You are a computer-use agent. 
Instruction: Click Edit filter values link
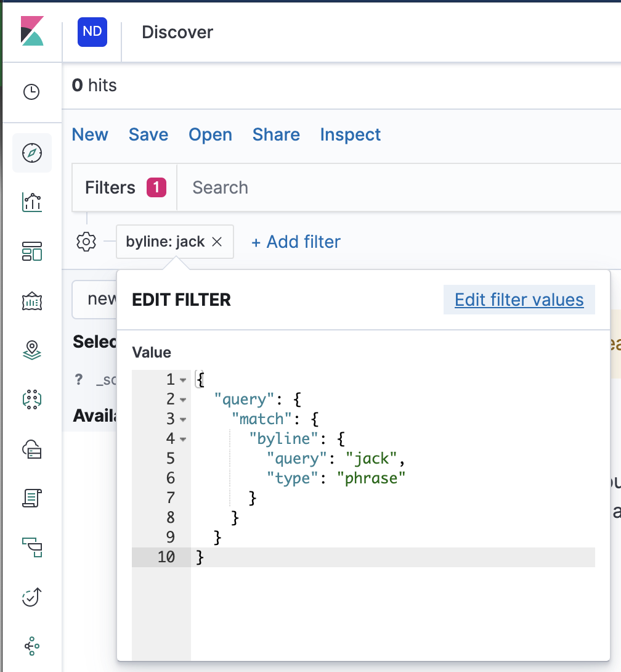(519, 300)
